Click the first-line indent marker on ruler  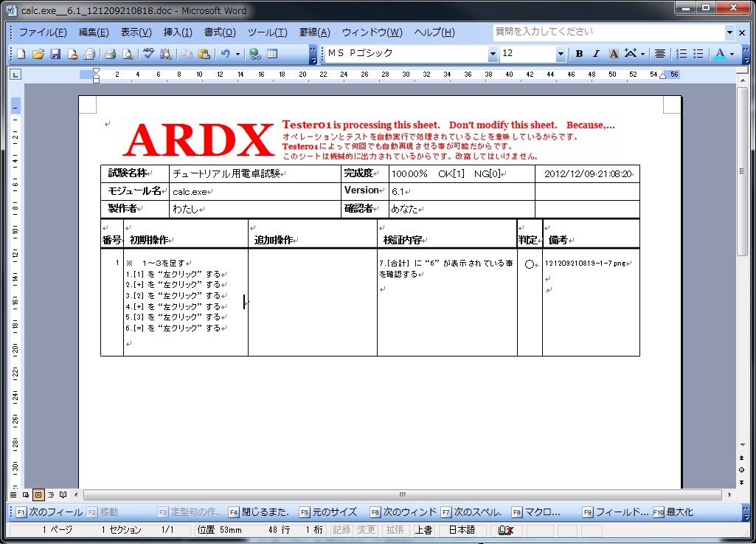pyautogui.click(x=96, y=72)
